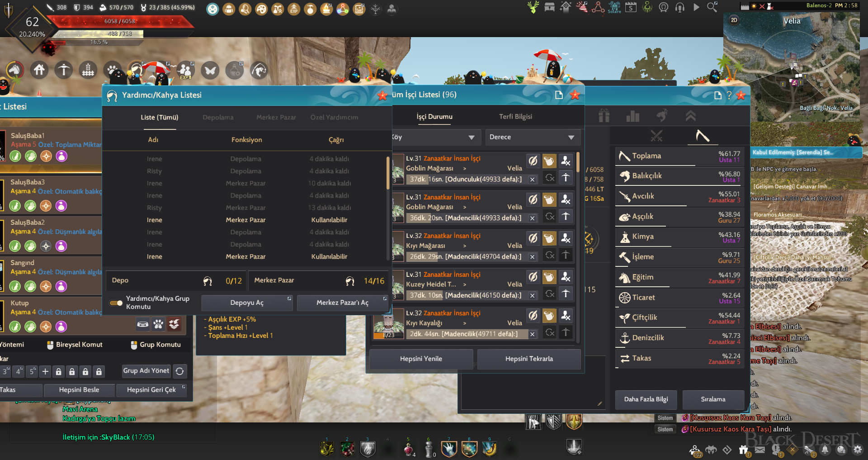Click the Merkez Pazar'ı Aç button

343,303
